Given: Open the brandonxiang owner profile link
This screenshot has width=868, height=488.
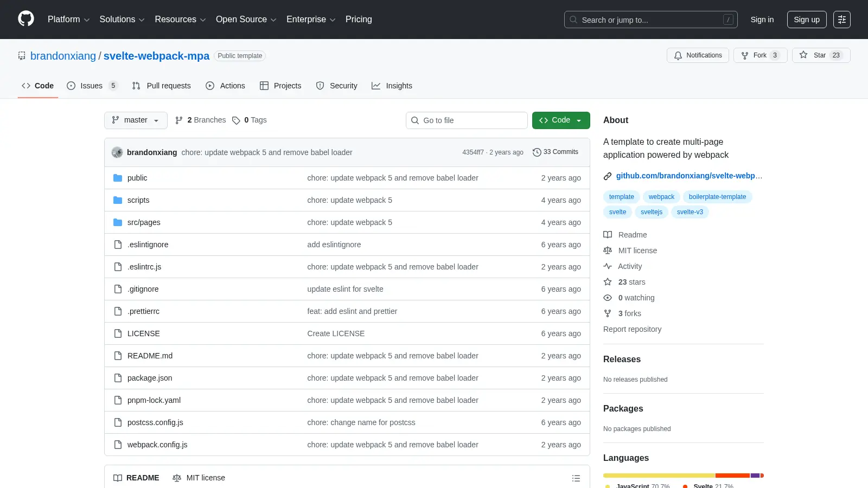Looking at the screenshot, I should coord(63,56).
